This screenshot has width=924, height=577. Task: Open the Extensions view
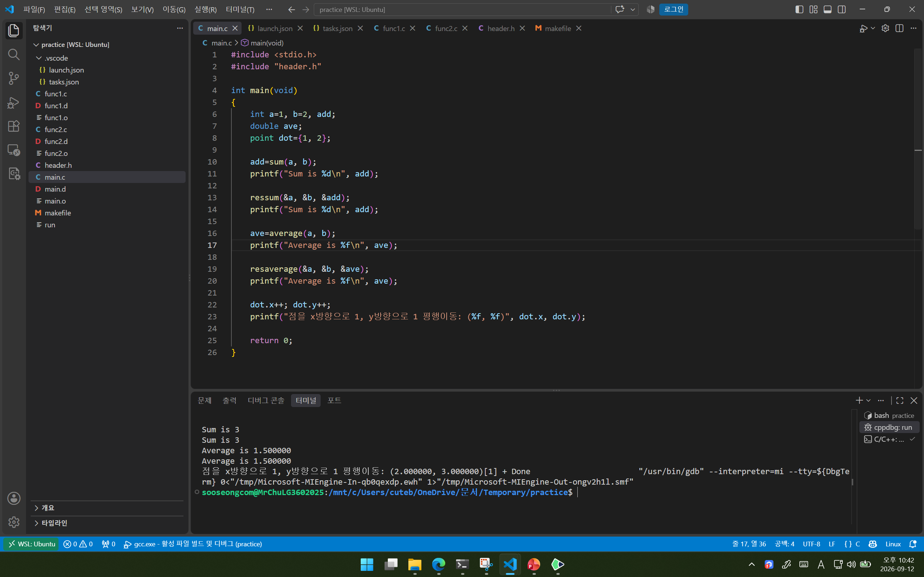14,126
